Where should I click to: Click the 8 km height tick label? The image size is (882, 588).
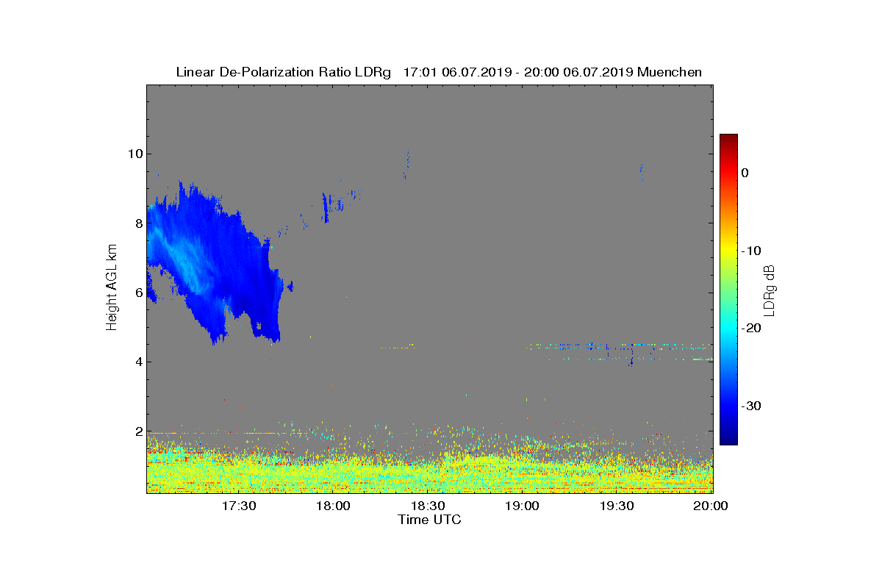tap(137, 223)
